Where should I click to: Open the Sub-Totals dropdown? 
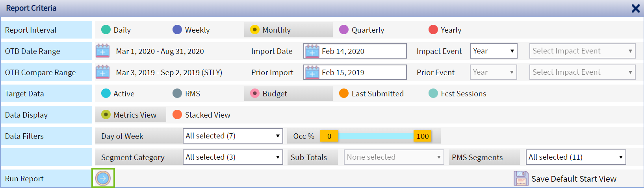point(393,157)
